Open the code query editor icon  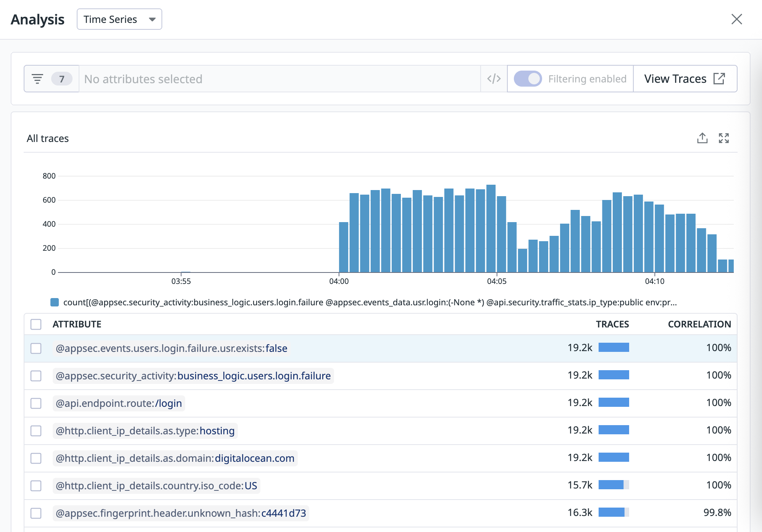click(494, 79)
